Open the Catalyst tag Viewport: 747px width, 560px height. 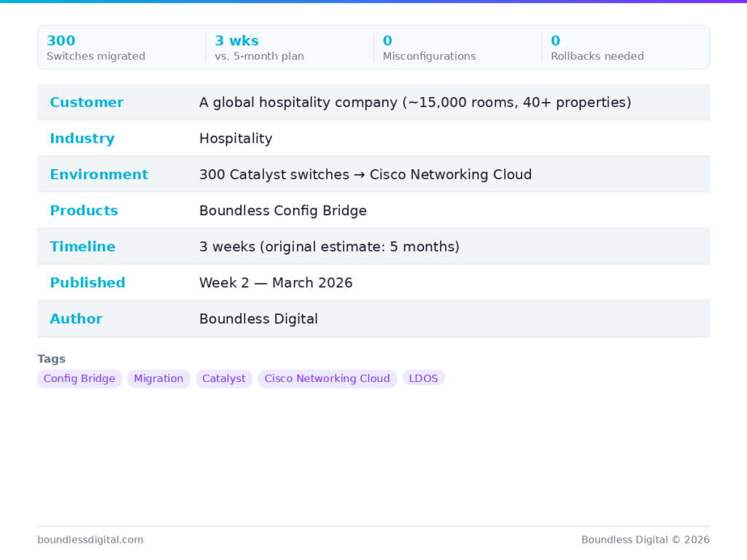click(x=224, y=378)
